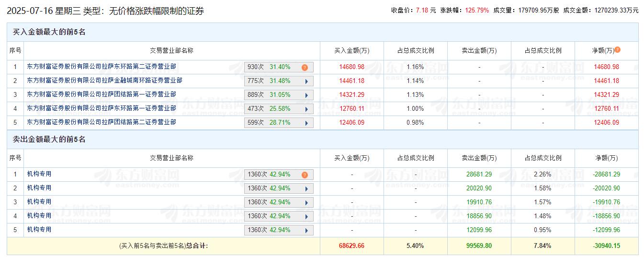644x258 pixels.
Task: Click the arrow icon in 机构专用 row selling 18856.90
Action: click(306, 217)
